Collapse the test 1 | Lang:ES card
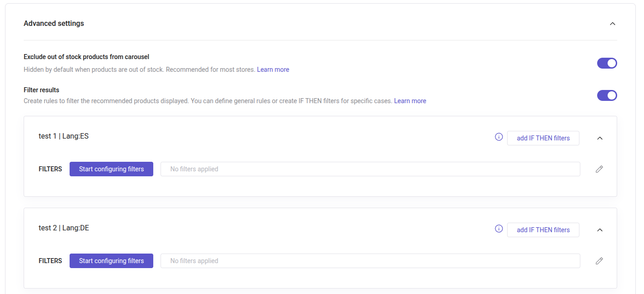This screenshot has width=644, height=294. pyautogui.click(x=600, y=138)
